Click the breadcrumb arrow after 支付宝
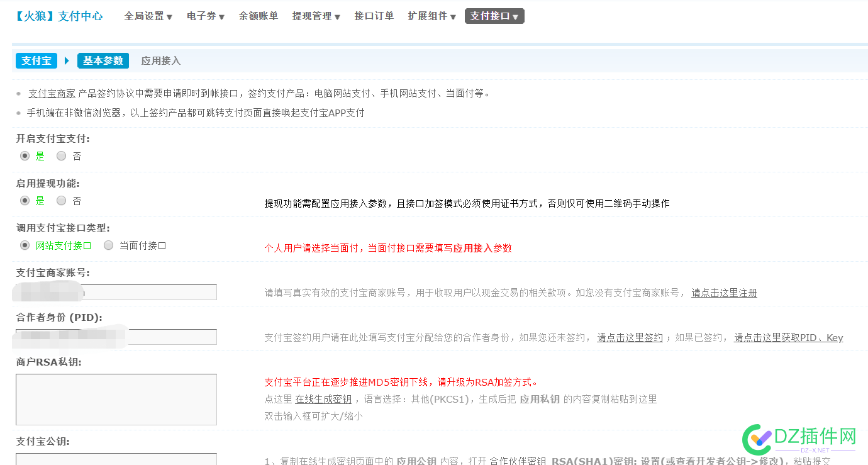This screenshot has width=868, height=465. 67,60
